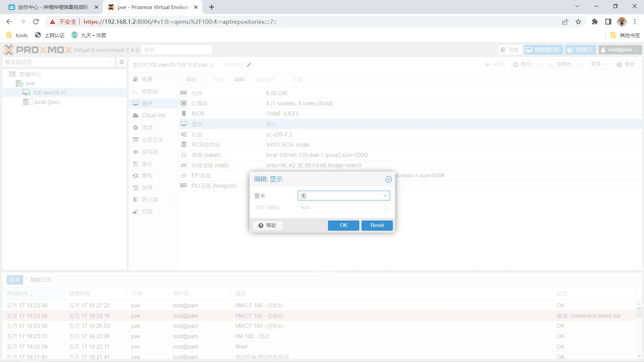Image resolution: width=644 pixels, height=362 pixels.
Task: Select the 处理器 processor chip icon
Action: coord(183,103)
